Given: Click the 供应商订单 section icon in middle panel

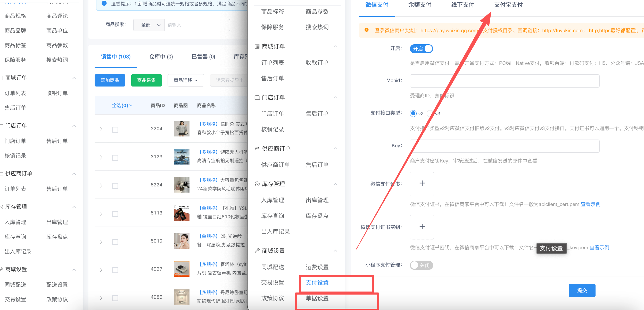Looking at the screenshot, I should point(257,149).
